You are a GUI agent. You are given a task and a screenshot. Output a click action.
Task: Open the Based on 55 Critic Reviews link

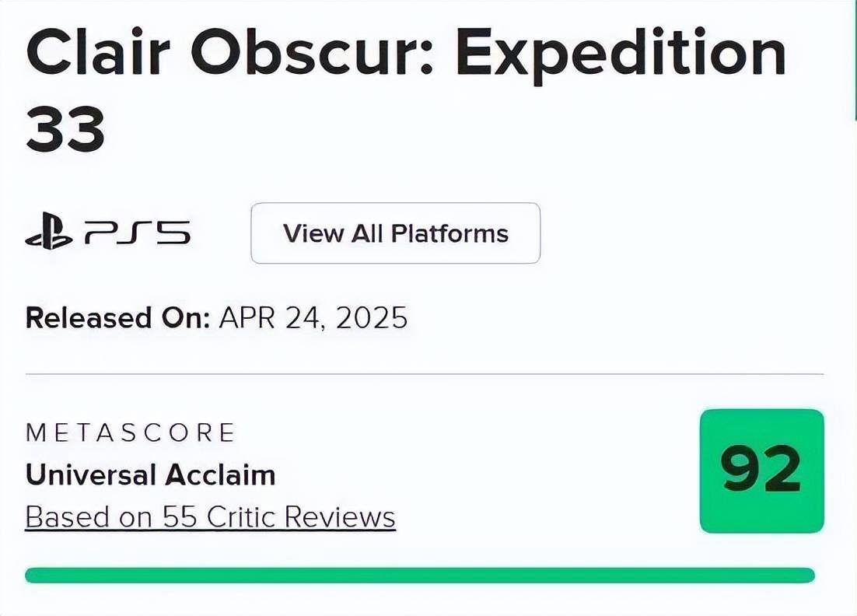pyautogui.click(x=211, y=516)
